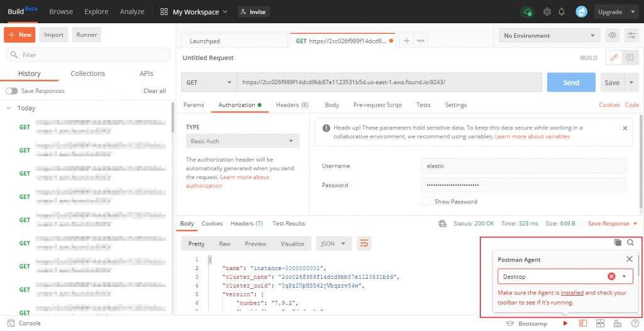
Task: Open tab options ellipsis menu
Action: click(x=421, y=41)
